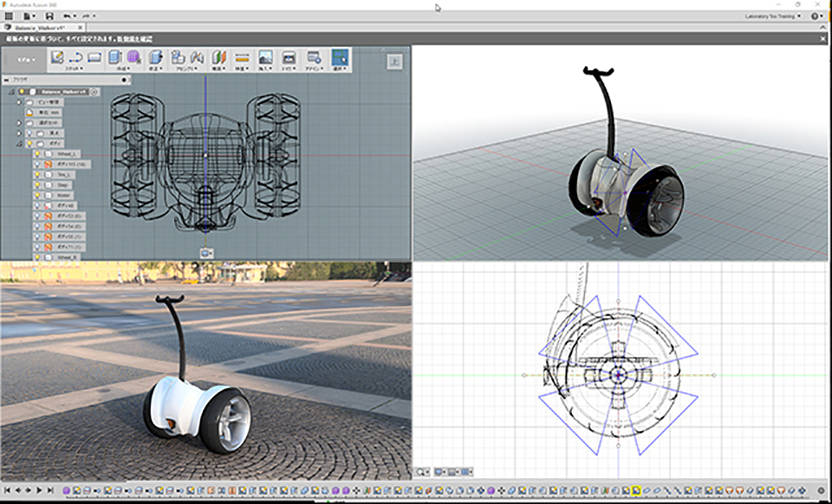
Task: Toggle the Motor body lightbulb
Action: click(37, 195)
